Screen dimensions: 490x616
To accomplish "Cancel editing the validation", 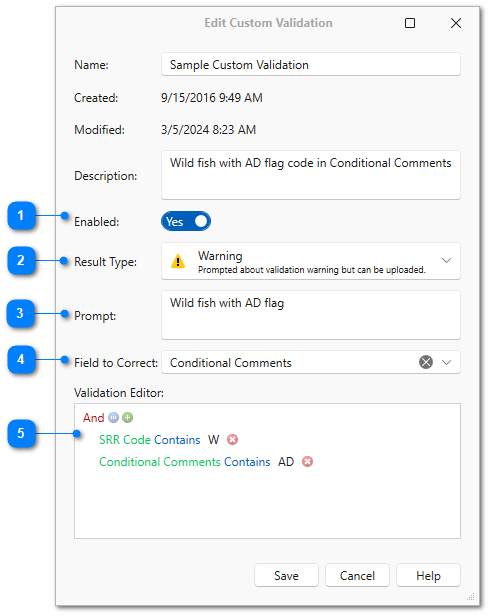I will tap(357, 575).
